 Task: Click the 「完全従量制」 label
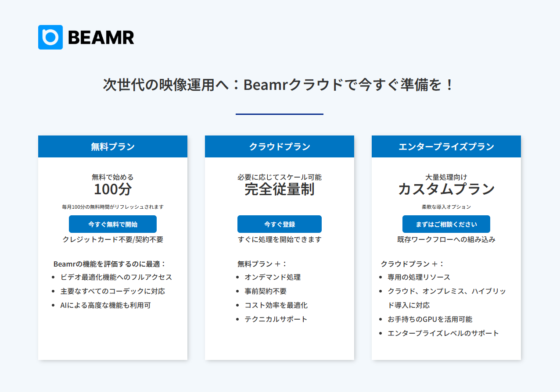tap(279, 190)
